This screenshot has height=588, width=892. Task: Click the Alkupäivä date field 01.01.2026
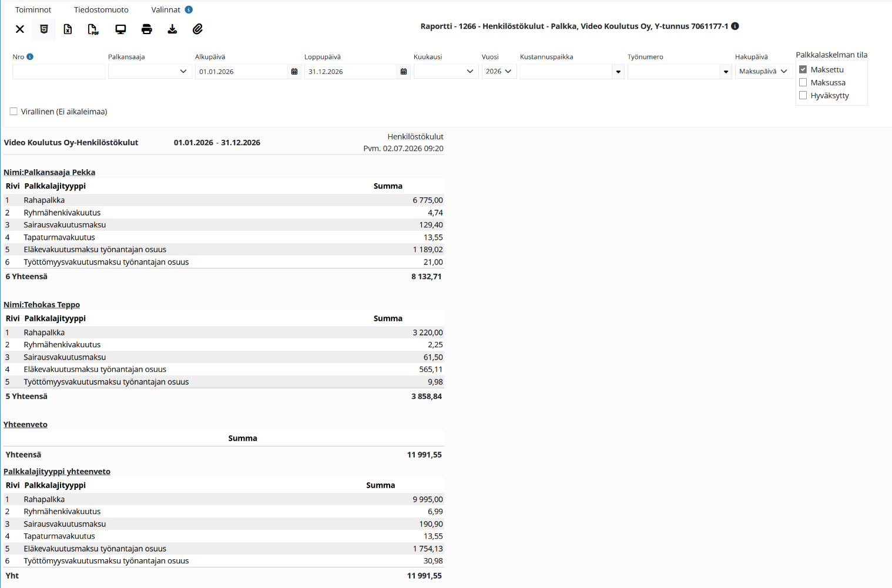click(241, 72)
